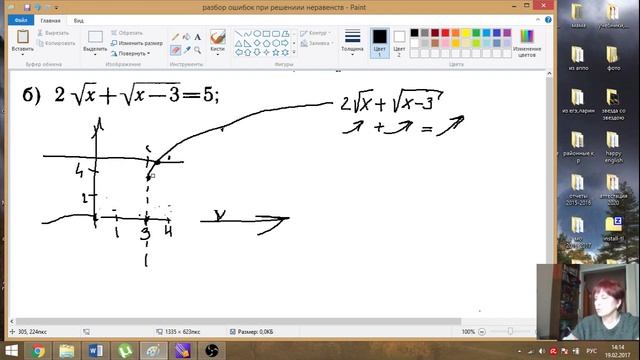Viewport: 640px width, 360px height.
Task: Click the Undo arrow in title bar
Action: (38, 7)
